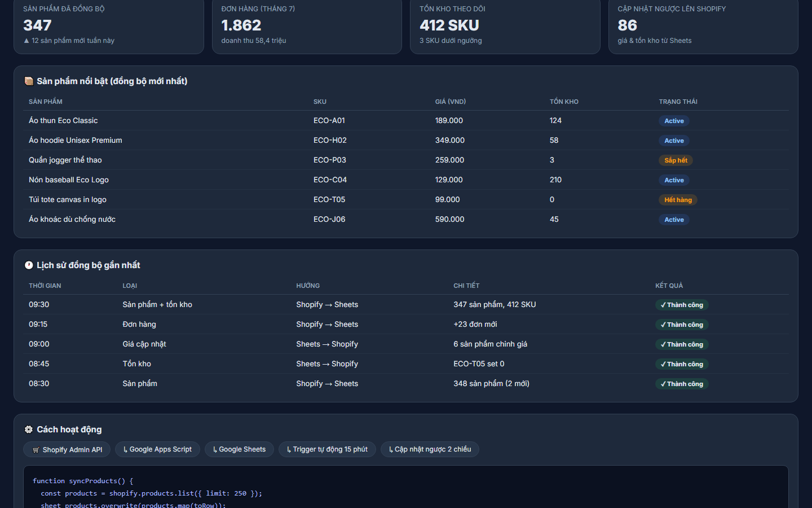Select product name Quần jogger thể thao
This screenshot has width=812, height=508.
65,160
